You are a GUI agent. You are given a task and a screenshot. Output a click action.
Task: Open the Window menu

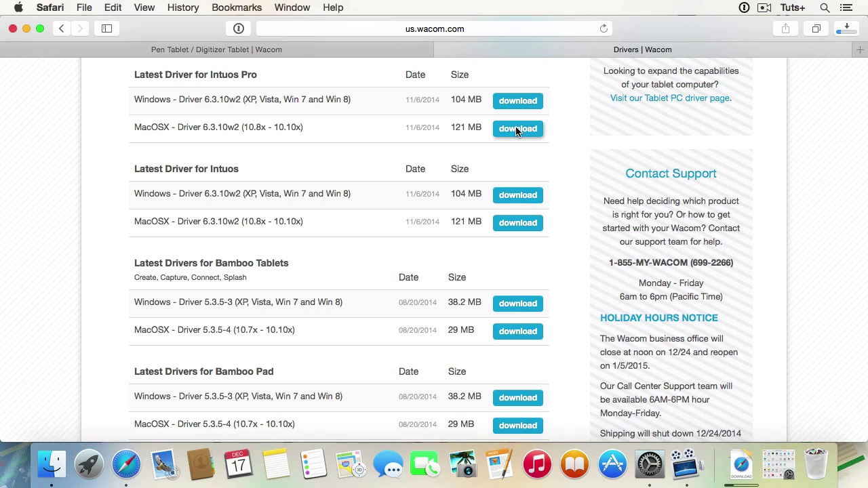[x=292, y=7]
